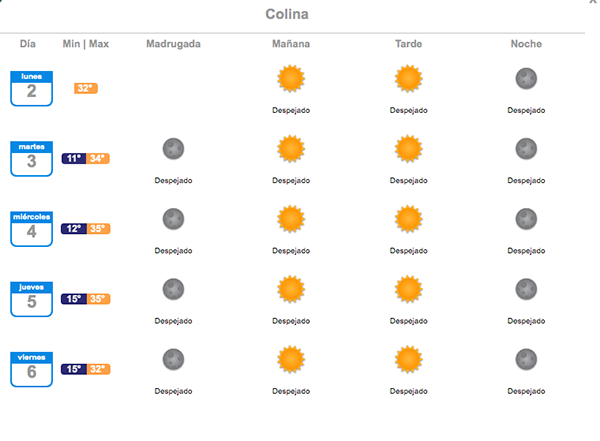
Task: Click Tuesday's early-morning moon icon
Action: click(173, 149)
